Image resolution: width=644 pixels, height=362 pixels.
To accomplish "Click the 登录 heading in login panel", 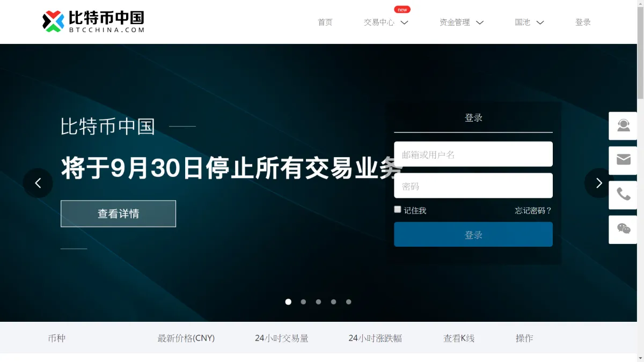I will point(473,117).
